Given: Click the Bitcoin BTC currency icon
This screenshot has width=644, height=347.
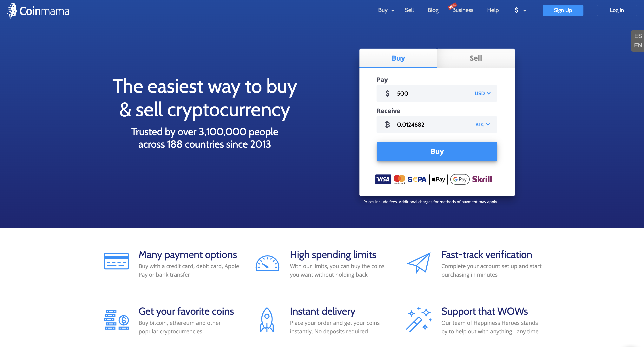Looking at the screenshot, I should (x=387, y=124).
